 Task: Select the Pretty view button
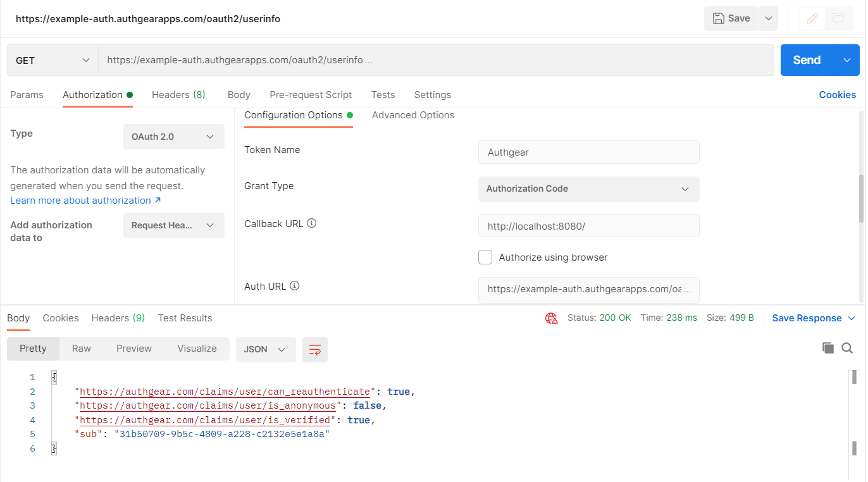coord(33,349)
